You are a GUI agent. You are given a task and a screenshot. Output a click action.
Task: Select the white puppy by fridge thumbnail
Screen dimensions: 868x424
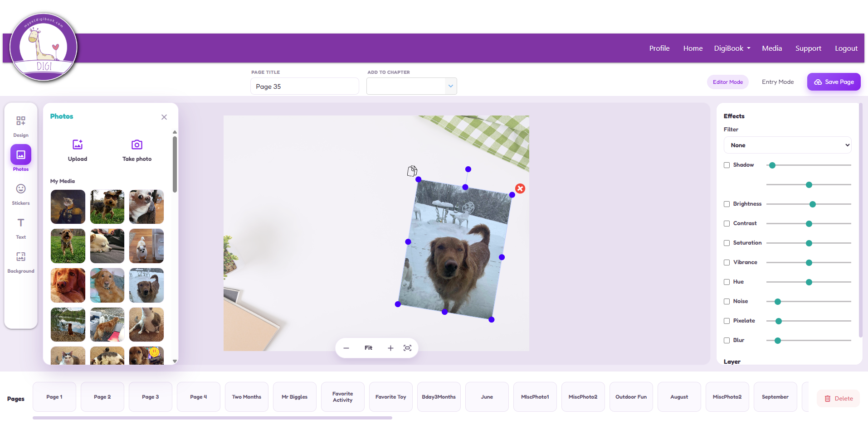tap(146, 246)
